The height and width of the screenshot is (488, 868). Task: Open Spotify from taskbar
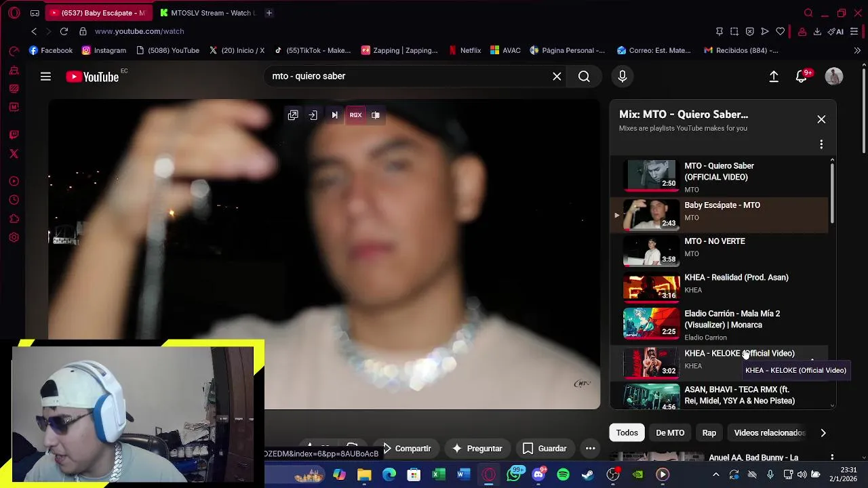564,474
